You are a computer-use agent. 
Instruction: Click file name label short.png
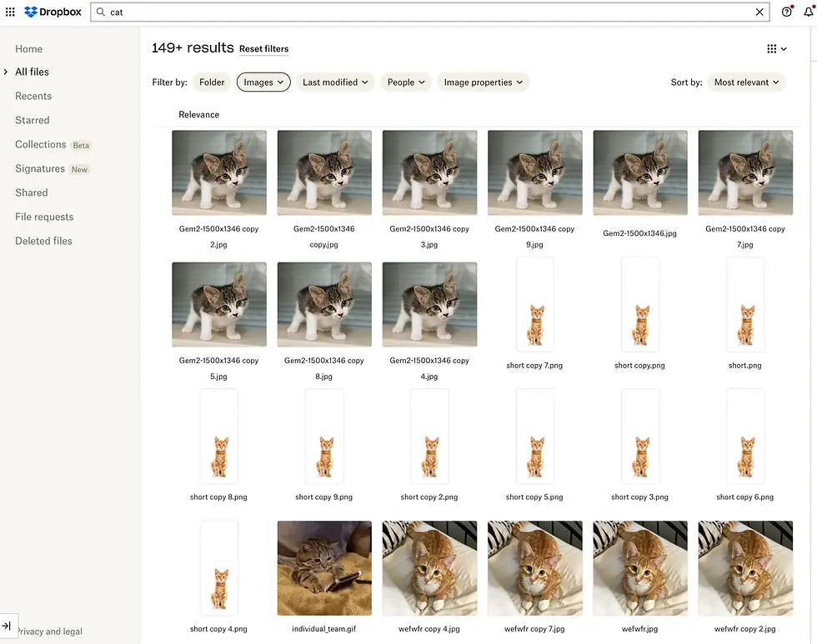(x=744, y=366)
